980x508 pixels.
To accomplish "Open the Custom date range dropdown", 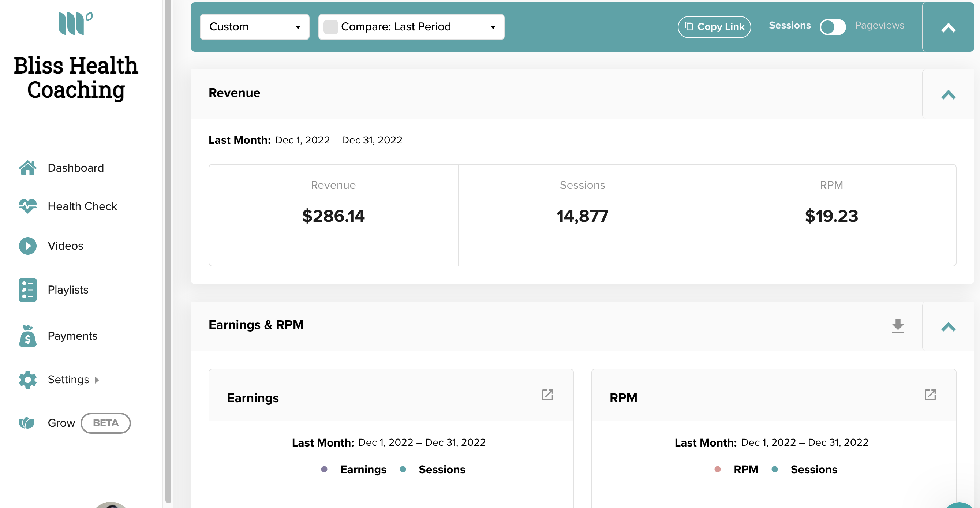I will 254,27.
